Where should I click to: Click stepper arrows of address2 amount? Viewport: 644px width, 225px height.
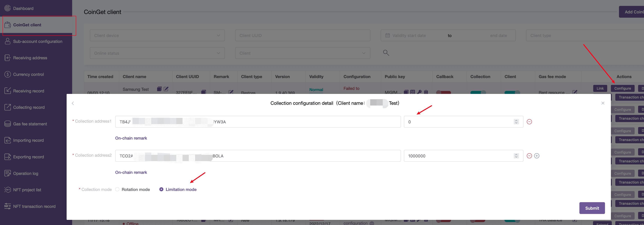click(516, 156)
